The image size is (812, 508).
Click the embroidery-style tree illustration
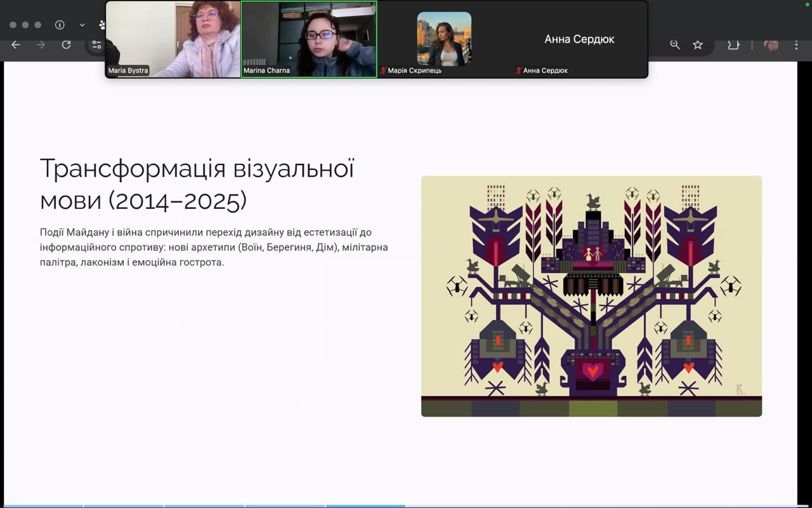pos(591,296)
